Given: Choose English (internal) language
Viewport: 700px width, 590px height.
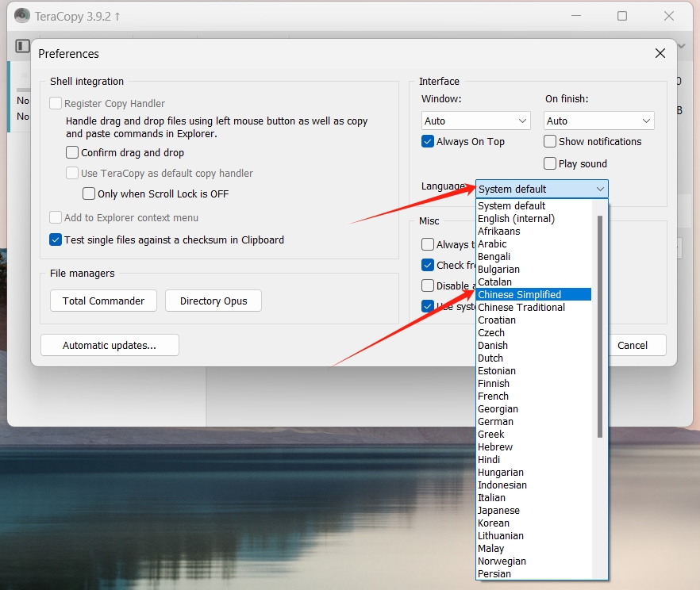Looking at the screenshot, I should coord(534,219).
